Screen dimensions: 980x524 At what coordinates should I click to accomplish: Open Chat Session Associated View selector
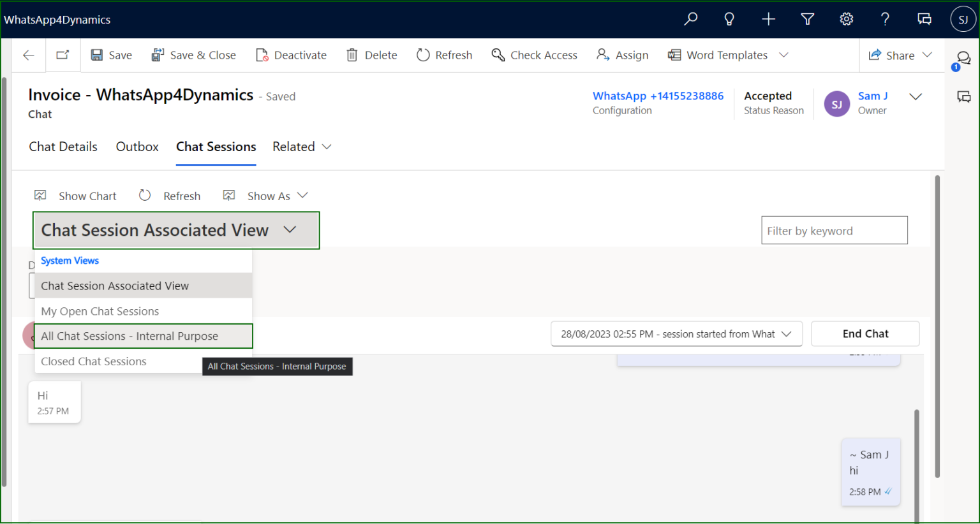(x=176, y=230)
